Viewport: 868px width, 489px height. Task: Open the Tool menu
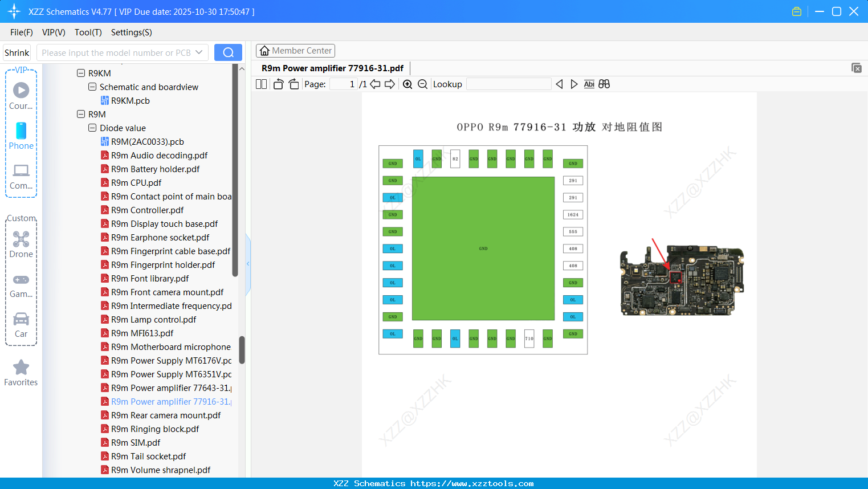click(88, 32)
